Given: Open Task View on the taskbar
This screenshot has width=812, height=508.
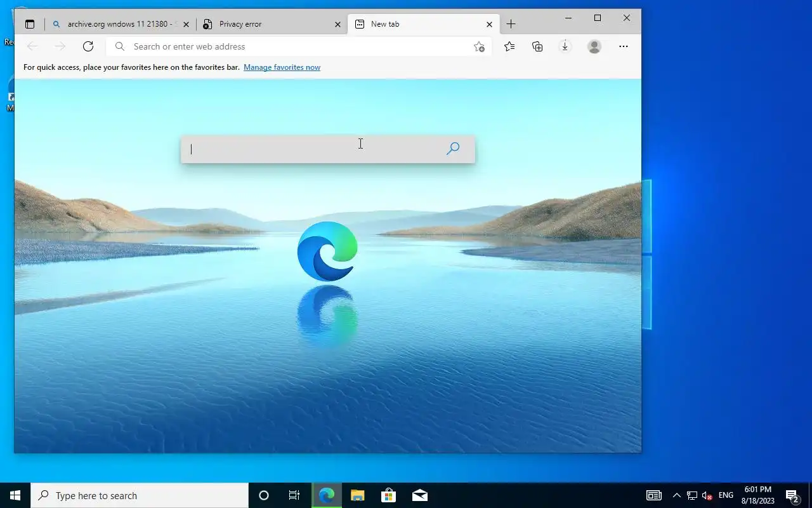Looking at the screenshot, I should tap(294, 495).
